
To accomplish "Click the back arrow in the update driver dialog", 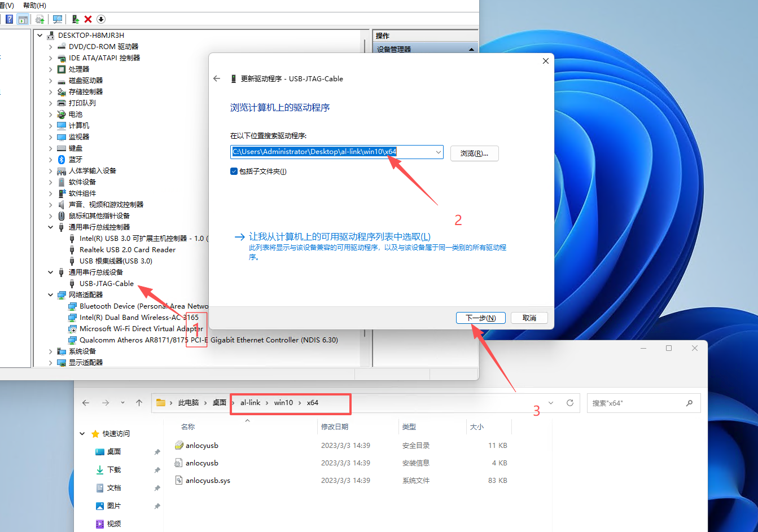I will tap(217, 78).
